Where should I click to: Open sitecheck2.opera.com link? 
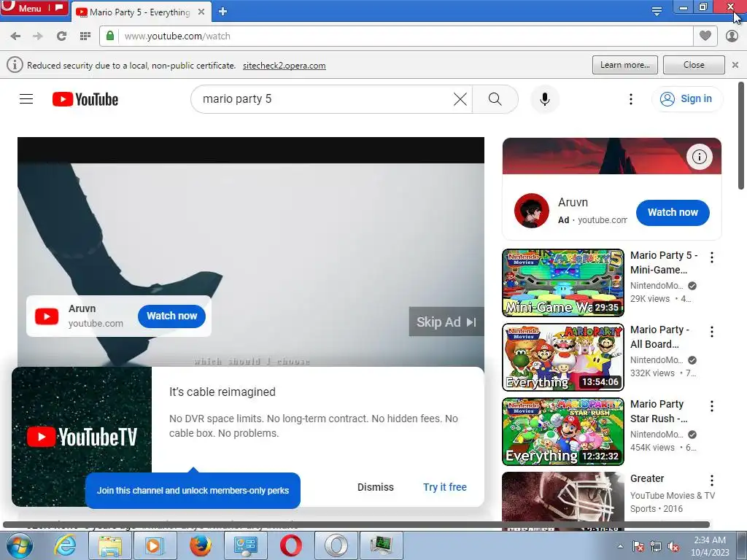click(x=285, y=66)
